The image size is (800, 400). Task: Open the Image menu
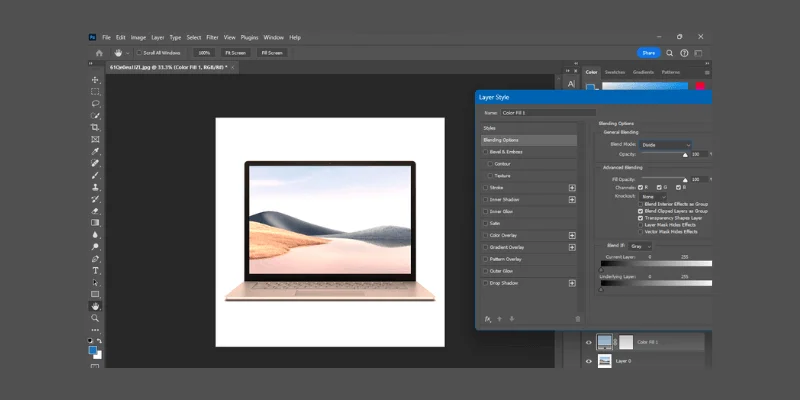pyautogui.click(x=138, y=38)
